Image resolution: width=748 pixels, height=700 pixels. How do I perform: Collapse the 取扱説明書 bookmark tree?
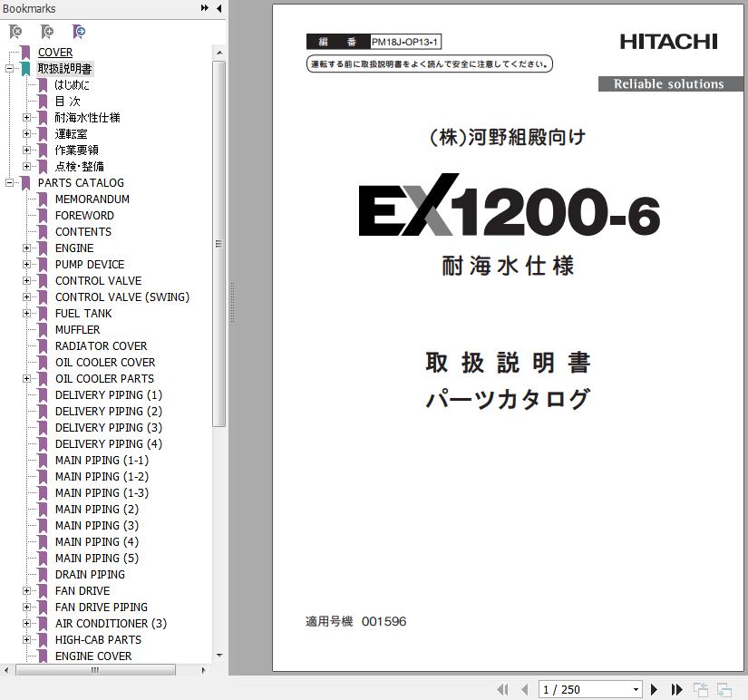(9, 69)
